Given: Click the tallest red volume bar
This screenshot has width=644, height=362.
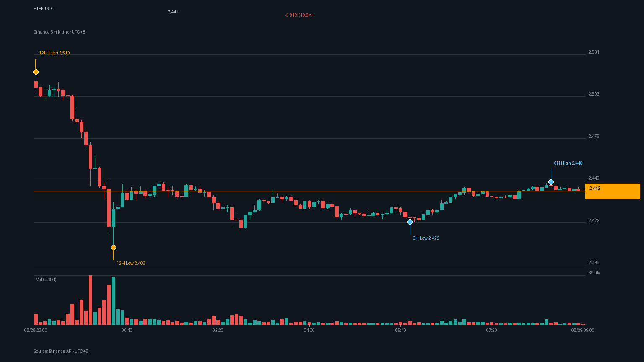Looking at the screenshot, I should coord(91,300).
